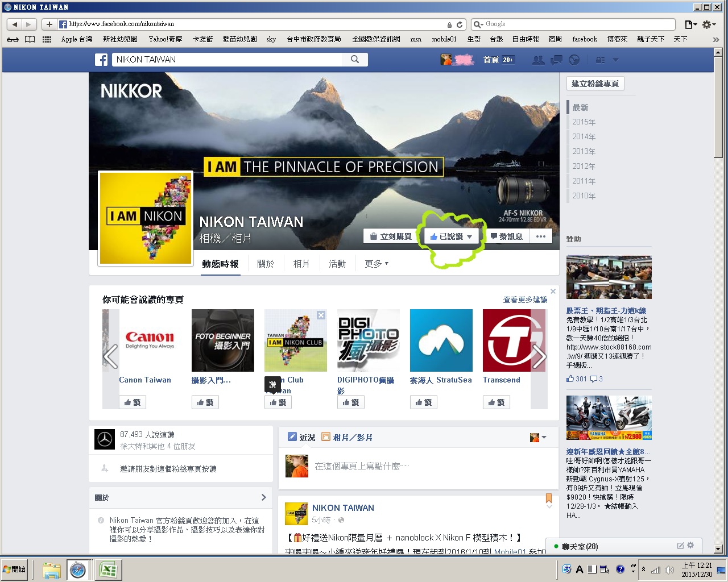The width and height of the screenshot is (728, 582).
Task: Expand the 關於 about section chevron
Action: point(263,497)
